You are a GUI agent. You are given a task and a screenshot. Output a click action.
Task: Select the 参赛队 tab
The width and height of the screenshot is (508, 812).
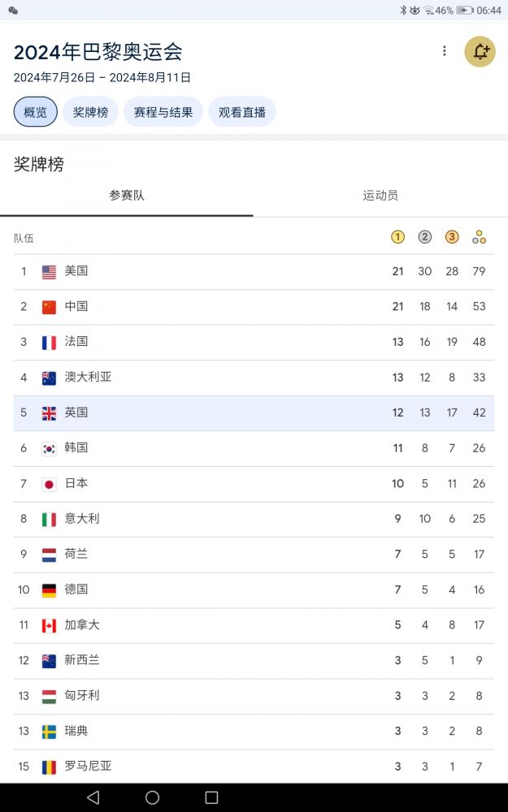[127, 196]
